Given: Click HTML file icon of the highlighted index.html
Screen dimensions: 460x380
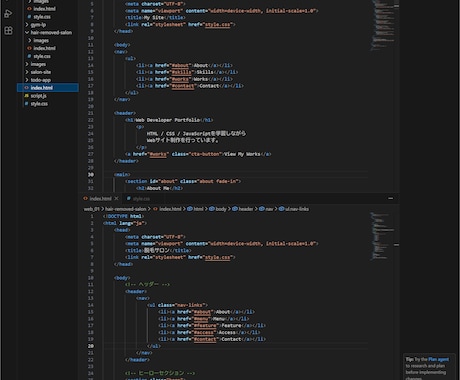Looking at the screenshot, I should pos(26,88).
